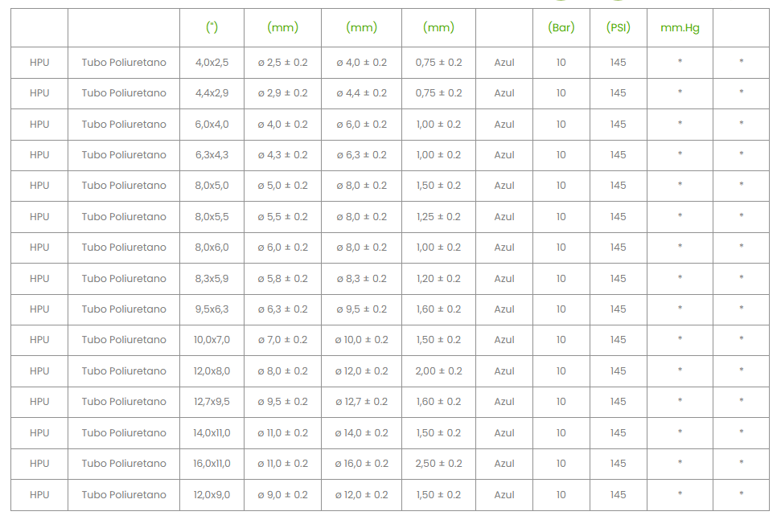
Task: Click the (PSI) column header
Action: pos(619,27)
